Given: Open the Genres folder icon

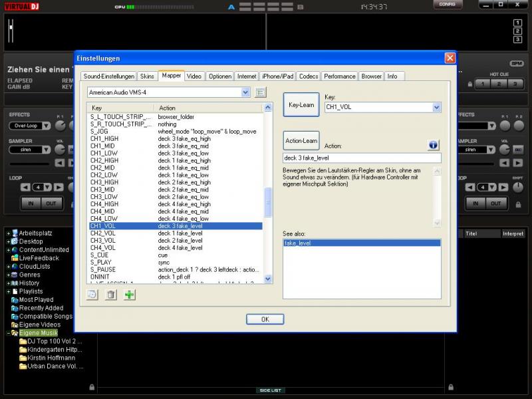Looking at the screenshot, I should [14, 275].
